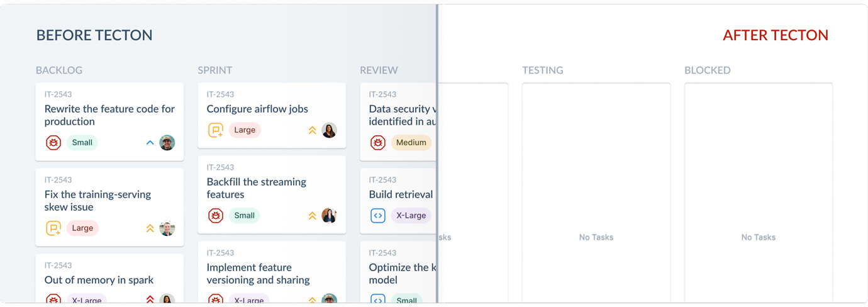The width and height of the screenshot is (868, 307).
Task: Select Small tag on Backfill streaming features card
Action: click(245, 216)
